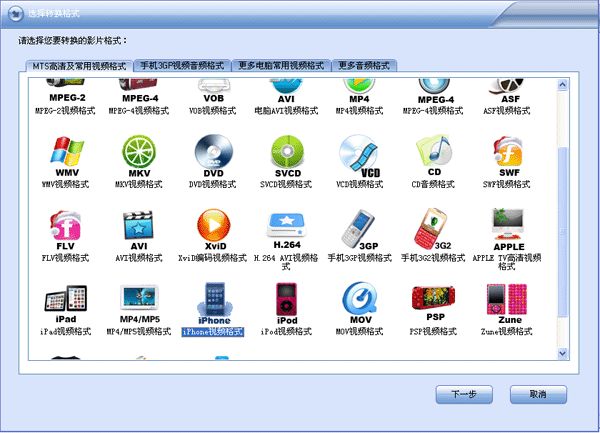Choose the MKV video format icon

[139, 154]
